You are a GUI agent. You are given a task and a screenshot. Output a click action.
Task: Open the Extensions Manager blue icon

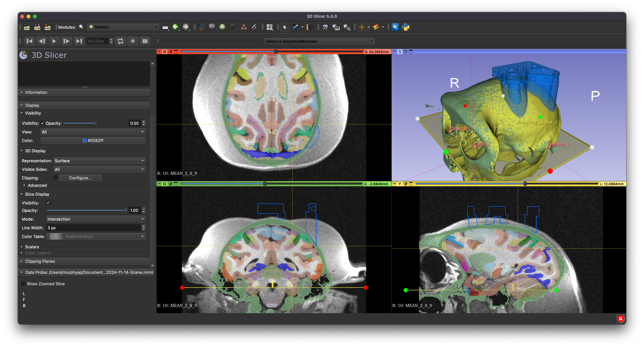pyautogui.click(x=395, y=27)
